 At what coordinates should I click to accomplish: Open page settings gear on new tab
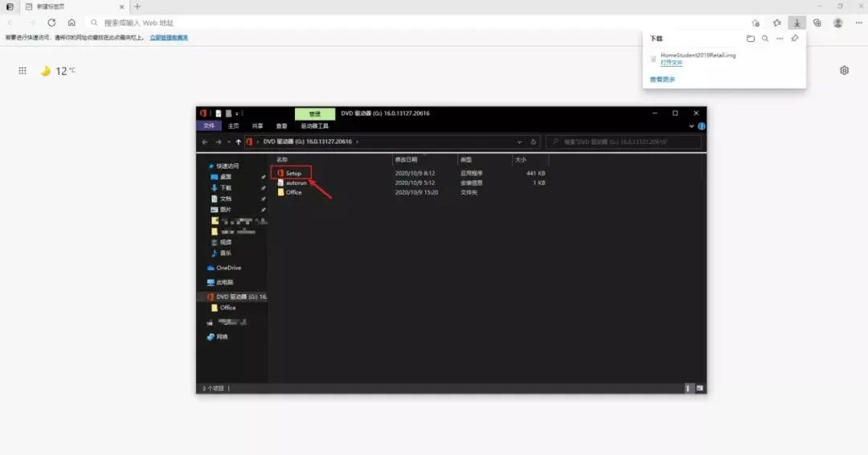point(844,70)
